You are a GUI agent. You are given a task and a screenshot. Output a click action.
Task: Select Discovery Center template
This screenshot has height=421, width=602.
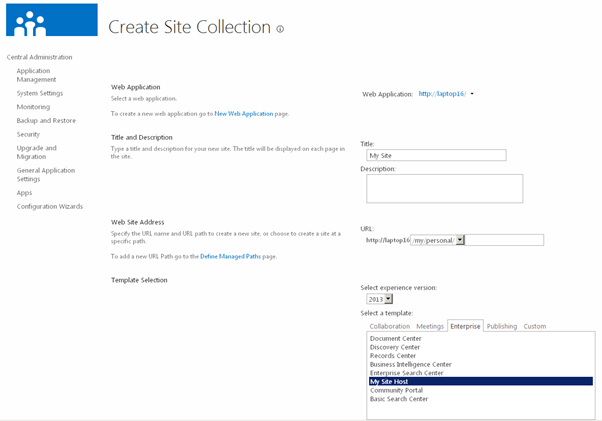[x=395, y=347]
